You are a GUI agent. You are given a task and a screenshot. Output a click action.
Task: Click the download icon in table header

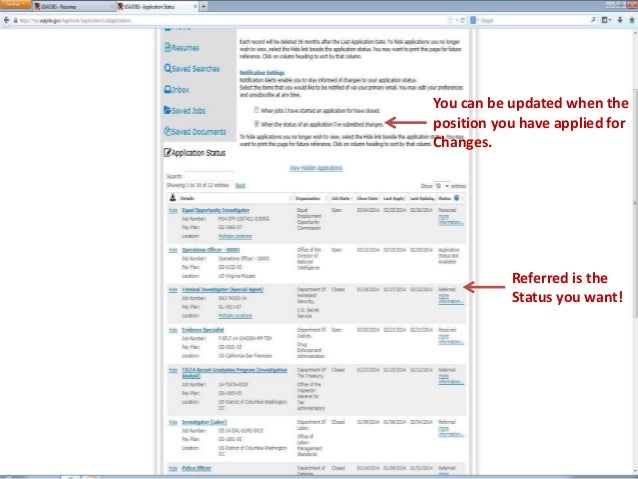tap(173, 198)
